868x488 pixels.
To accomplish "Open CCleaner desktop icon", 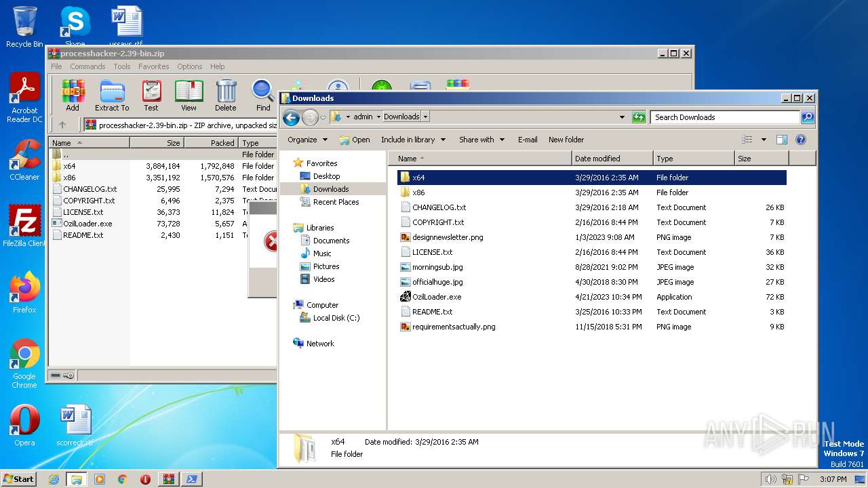I will (24, 160).
